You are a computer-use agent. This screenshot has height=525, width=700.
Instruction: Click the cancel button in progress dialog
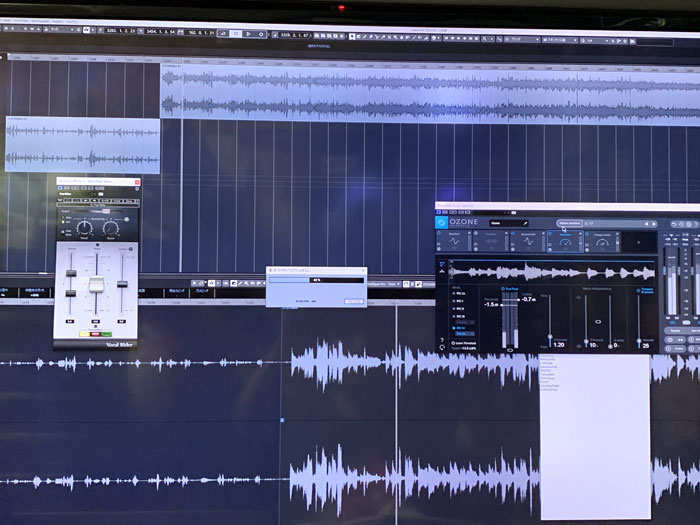point(354,301)
